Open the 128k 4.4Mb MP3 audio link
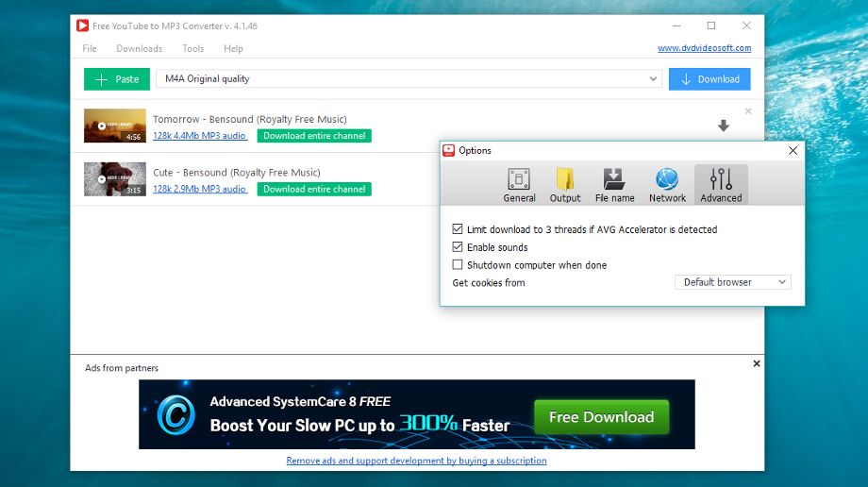The image size is (868, 487). (200, 136)
